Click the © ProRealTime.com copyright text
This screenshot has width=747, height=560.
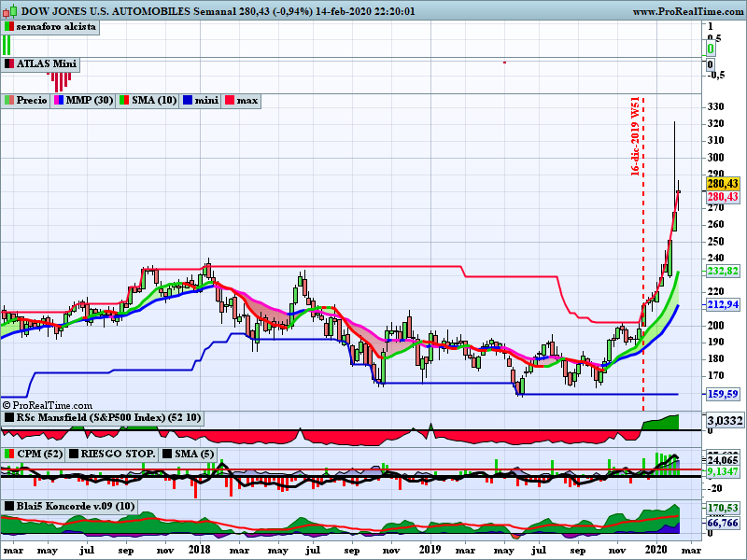coord(48,406)
